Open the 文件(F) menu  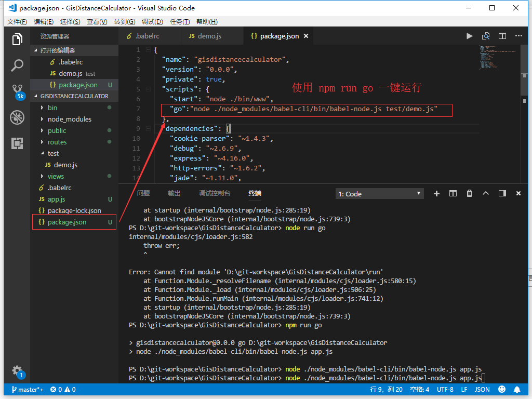point(17,22)
